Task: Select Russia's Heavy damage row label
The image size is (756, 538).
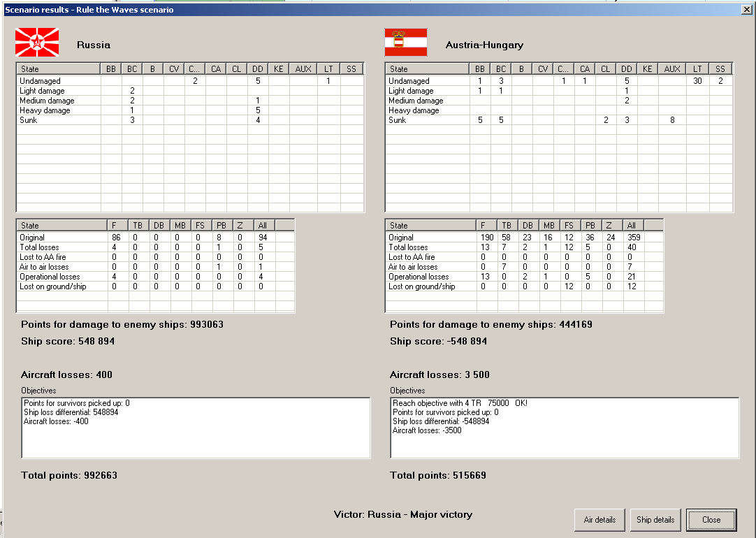Action: coord(45,110)
